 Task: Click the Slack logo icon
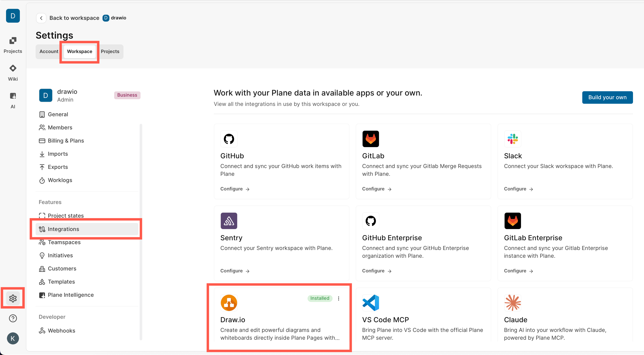(x=513, y=139)
